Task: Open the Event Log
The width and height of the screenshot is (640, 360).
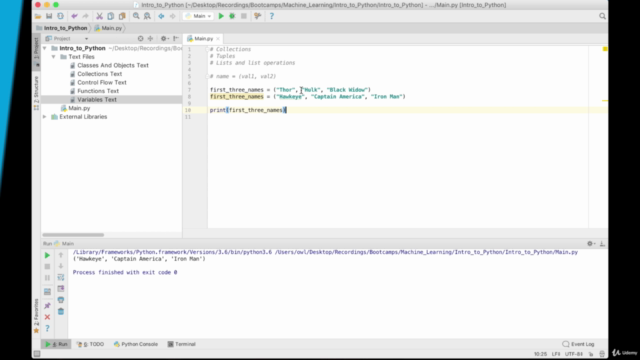Action: [578, 344]
